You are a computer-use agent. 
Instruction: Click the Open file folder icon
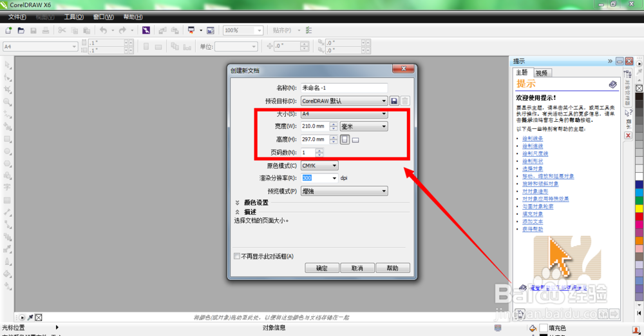(x=21, y=30)
